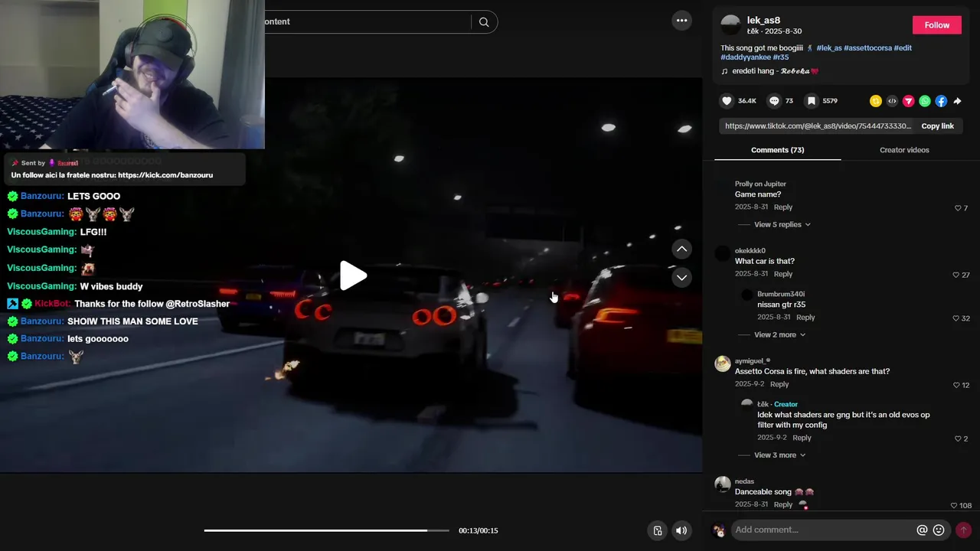Click the share arrow icon
980x551 pixels.
pyautogui.click(x=957, y=101)
